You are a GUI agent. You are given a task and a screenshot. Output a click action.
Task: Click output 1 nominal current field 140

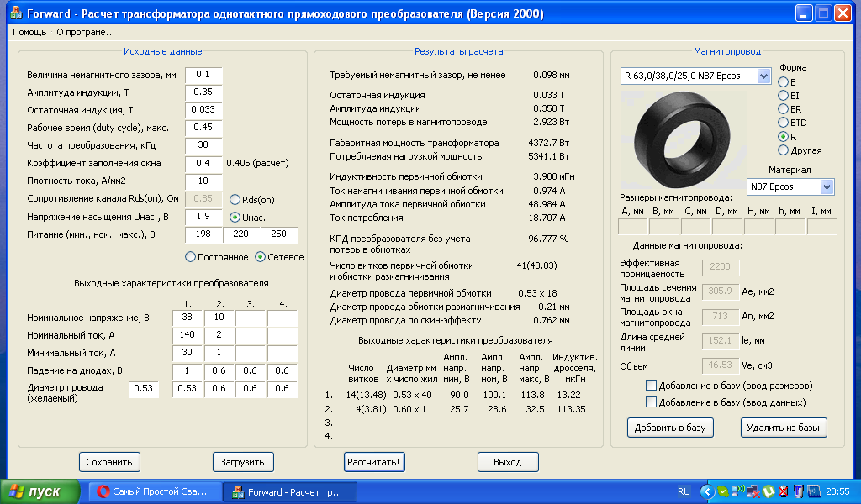[x=188, y=335]
